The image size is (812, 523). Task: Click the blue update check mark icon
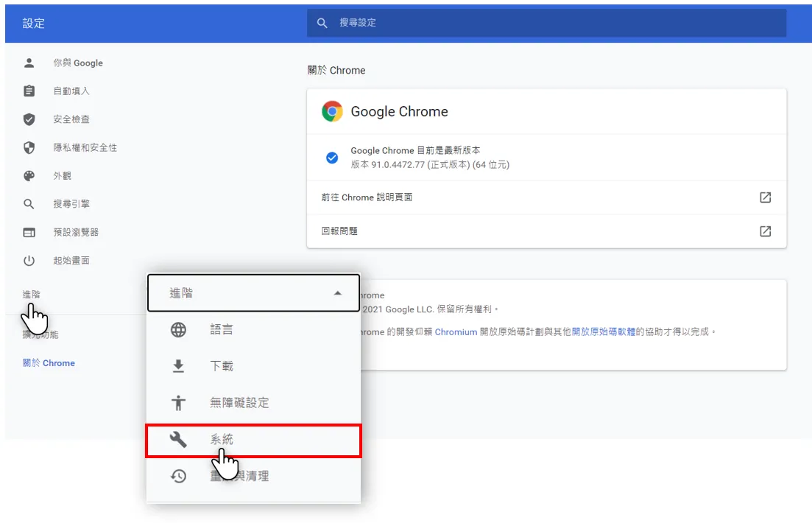point(332,158)
